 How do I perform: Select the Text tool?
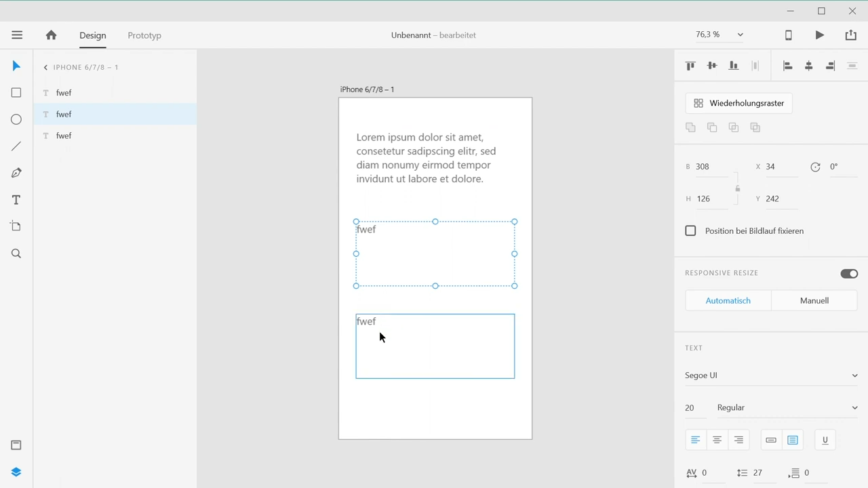[16, 200]
